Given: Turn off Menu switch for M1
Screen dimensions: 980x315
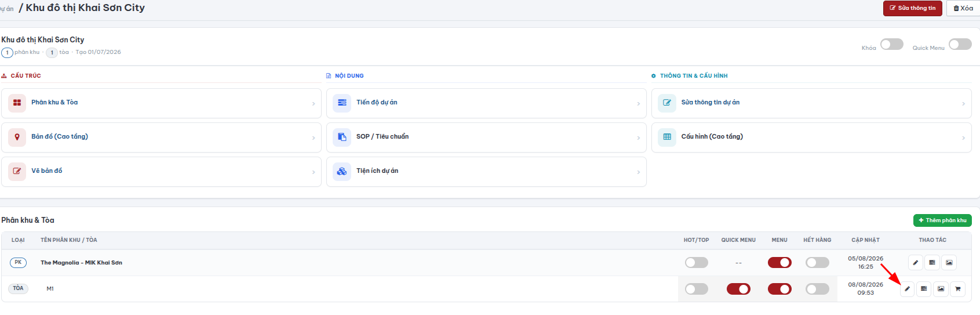Looking at the screenshot, I should (779, 289).
